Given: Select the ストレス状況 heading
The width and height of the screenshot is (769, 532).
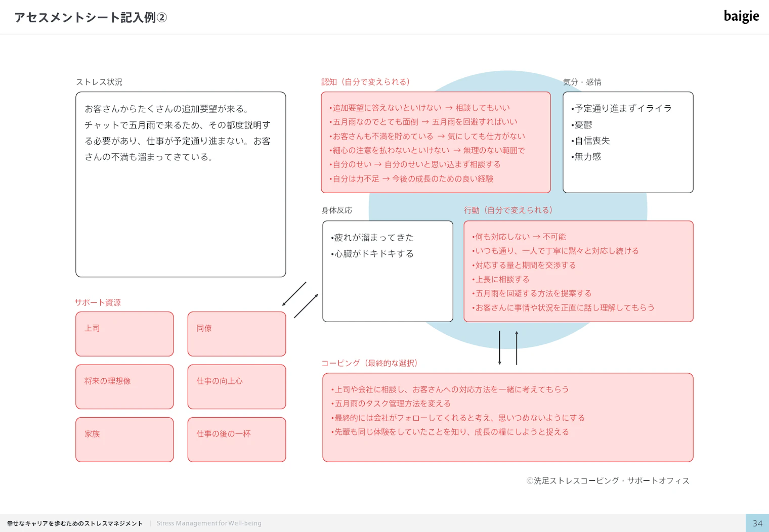Looking at the screenshot, I should tap(99, 82).
